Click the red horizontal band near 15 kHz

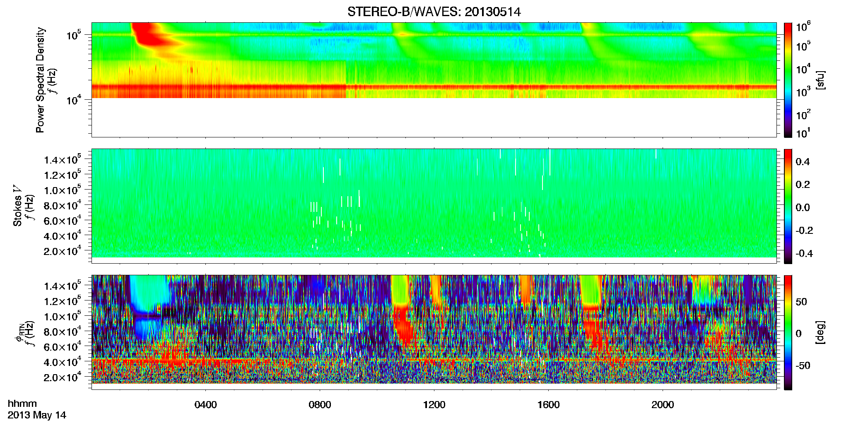434,87
